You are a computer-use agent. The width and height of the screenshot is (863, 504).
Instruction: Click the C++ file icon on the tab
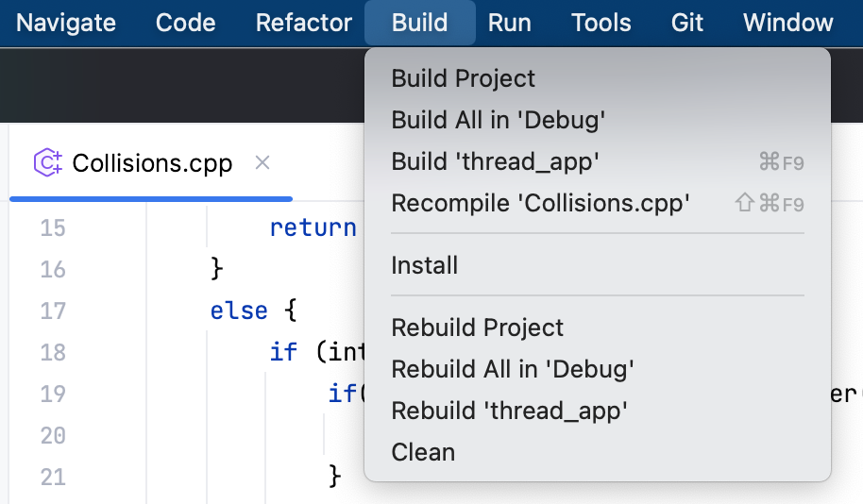click(47, 163)
